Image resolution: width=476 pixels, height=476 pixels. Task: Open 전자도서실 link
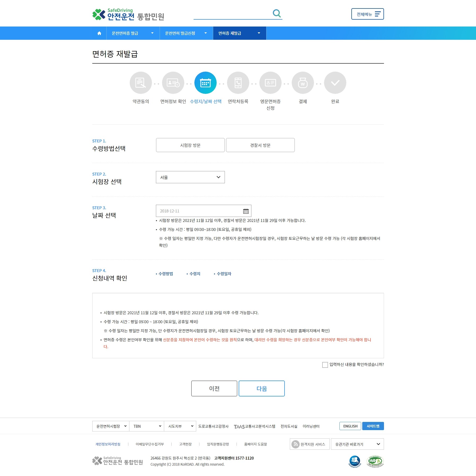pos(289,426)
